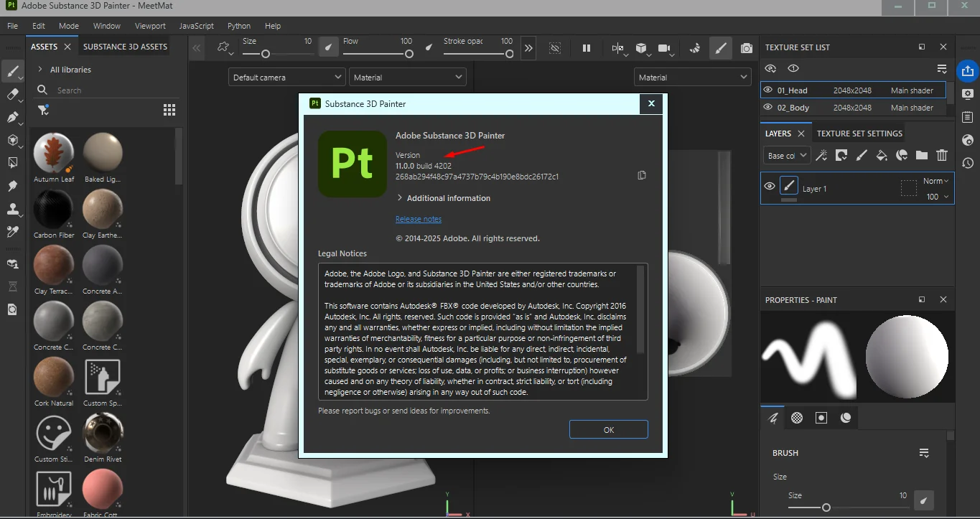Switch to Texture Set Settings tab
The height and width of the screenshot is (519, 980).
pos(859,134)
